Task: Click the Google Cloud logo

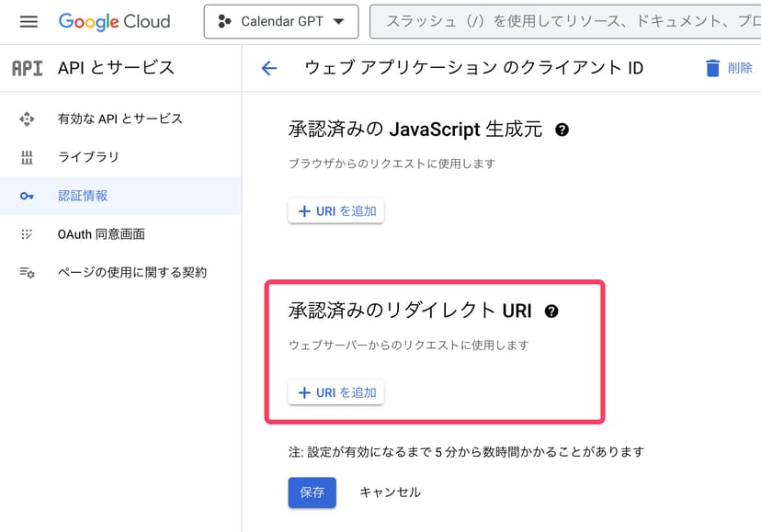Action: [x=114, y=21]
